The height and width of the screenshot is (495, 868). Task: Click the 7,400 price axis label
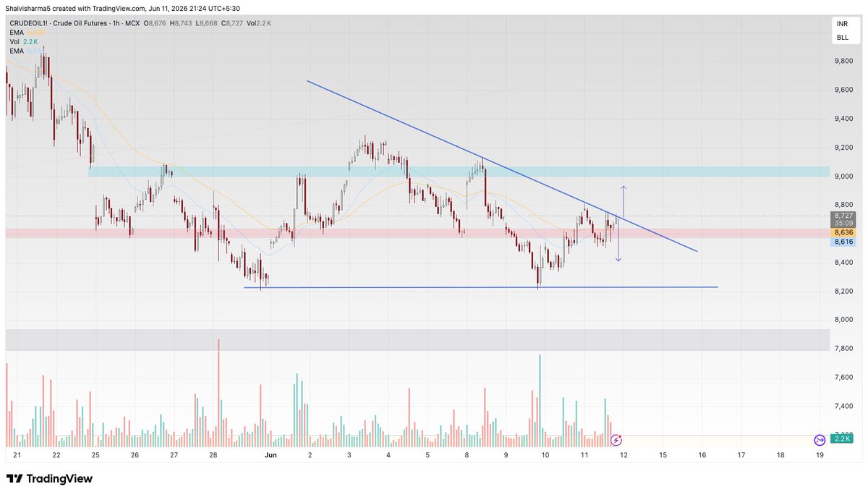pos(843,407)
